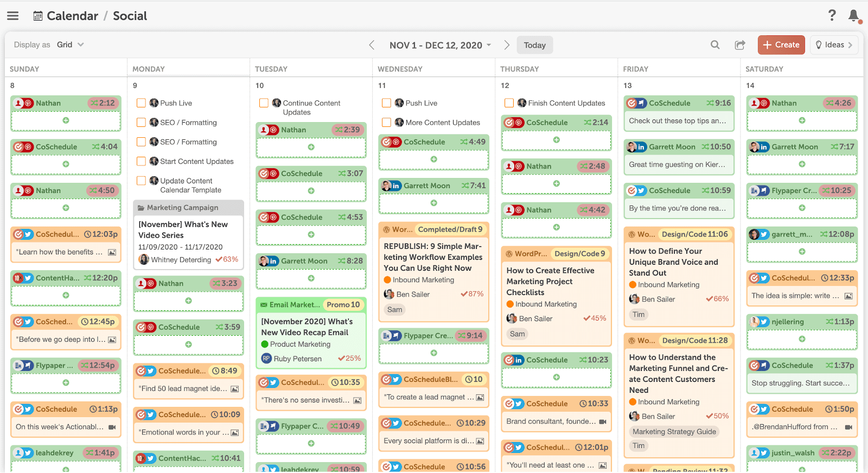Viewport: 868px width, 473px height.
Task: Click the Marketing Campaign folder icon
Action: [141, 208]
